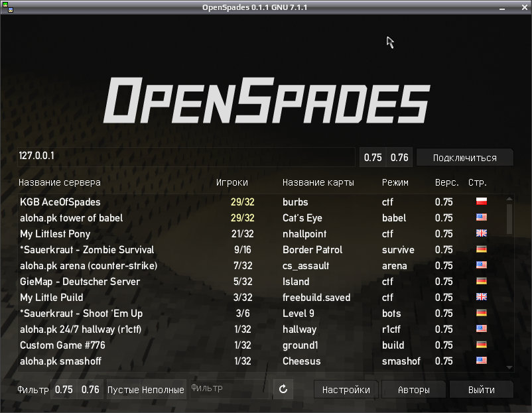Sort by Название сервера column

pos(60,182)
